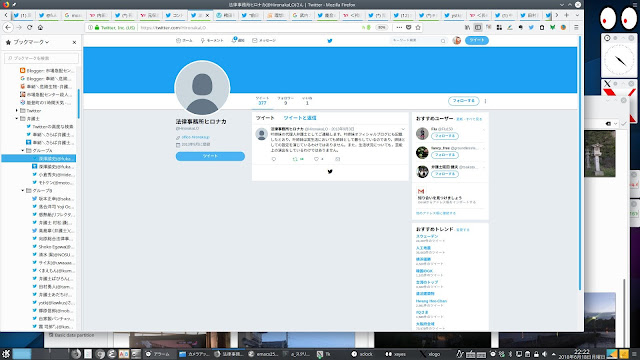
Task: Open Twitter ホーム navigation item
Action: (184, 40)
